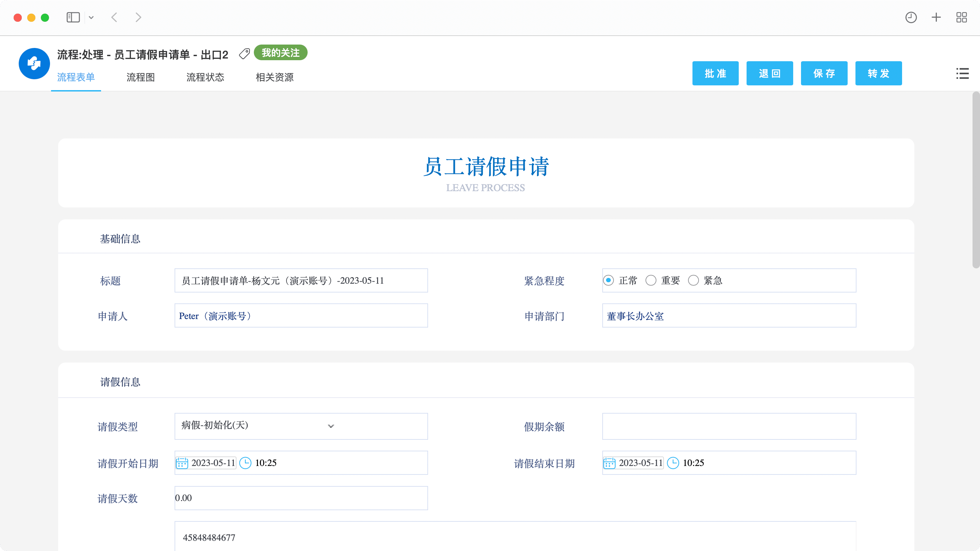The width and height of the screenshot is (980, 551).
Task: Open the start time clock icon
Action: click(245, 463)
